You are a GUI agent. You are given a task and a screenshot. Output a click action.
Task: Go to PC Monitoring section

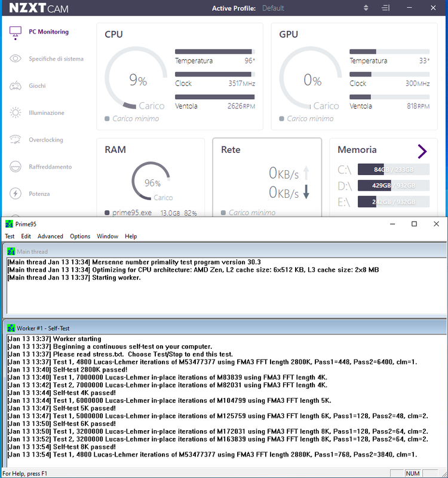[49, 32]
